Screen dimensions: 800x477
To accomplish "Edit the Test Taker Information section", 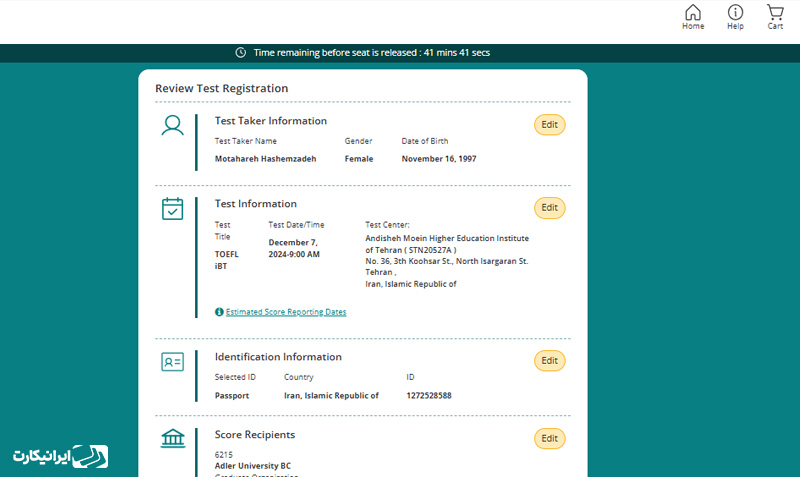I will pos(549,124).
